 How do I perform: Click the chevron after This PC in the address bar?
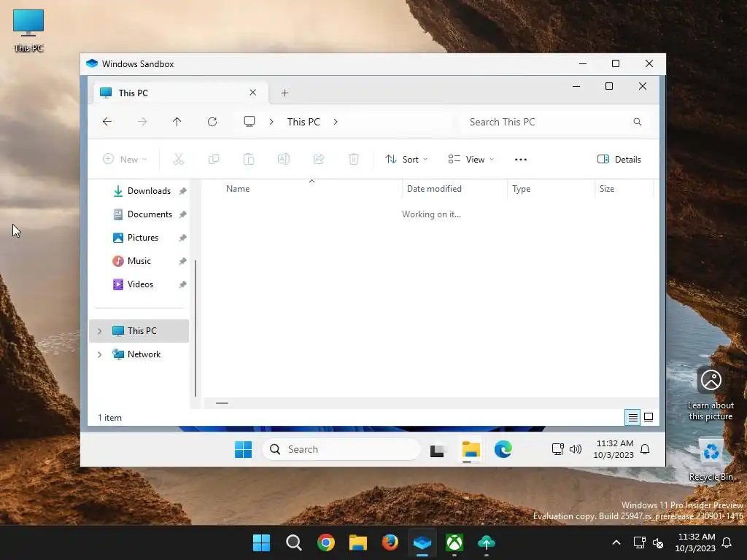336,122
